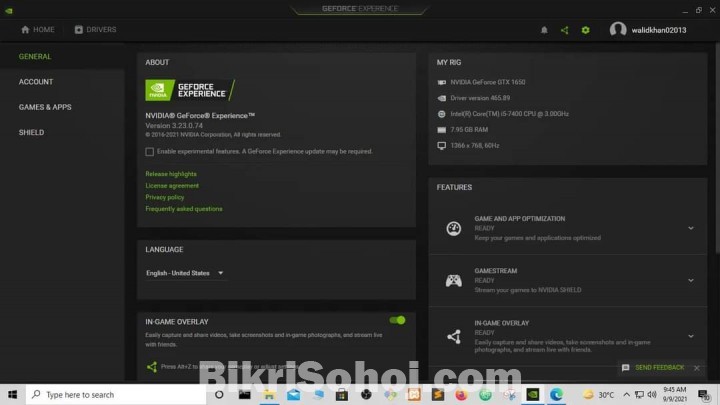Open Microsoft Edge in taskbar
This screenshot has height=405, width=720.
coord(557,394)
